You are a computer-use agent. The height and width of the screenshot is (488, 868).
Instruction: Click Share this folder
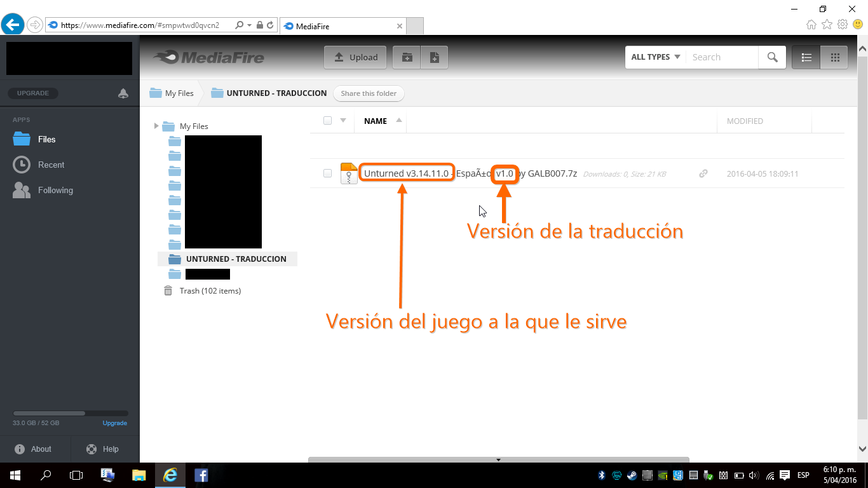click(369, 93)
